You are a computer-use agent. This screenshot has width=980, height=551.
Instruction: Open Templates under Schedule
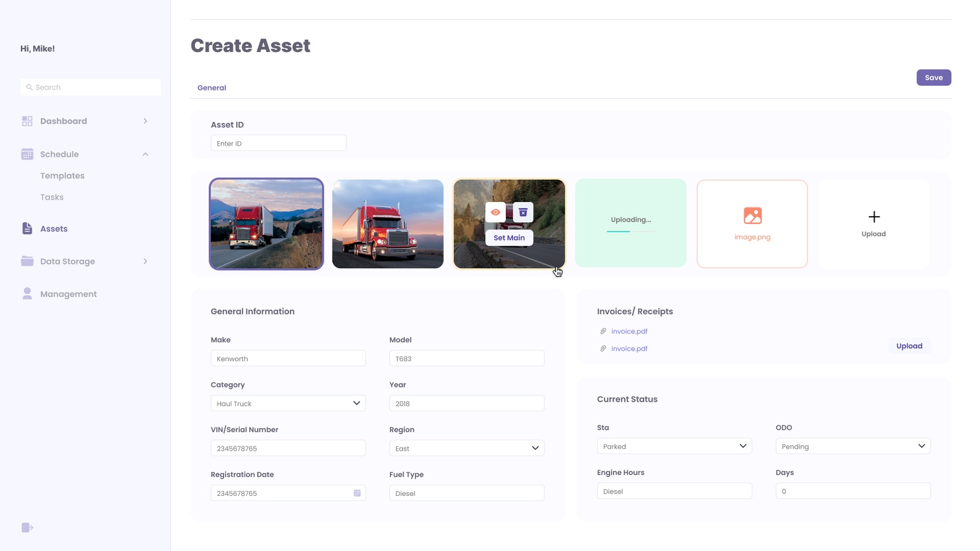click(x=62, y=176)
